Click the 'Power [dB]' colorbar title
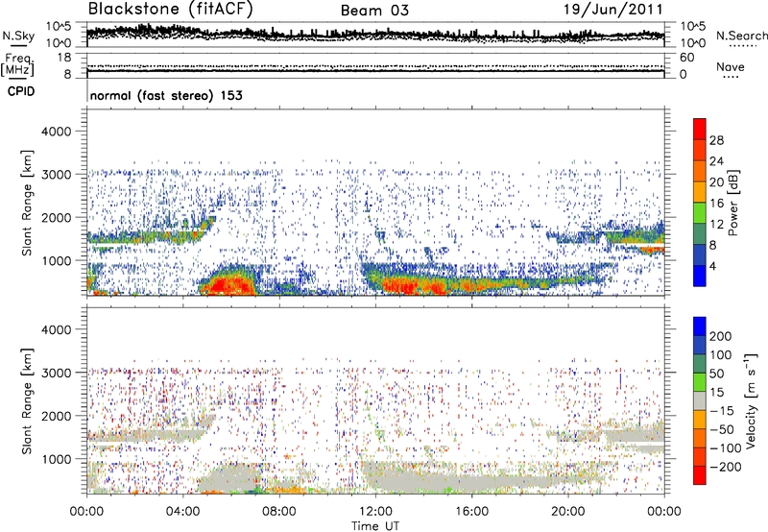768x532 pixels. (733, 203)
